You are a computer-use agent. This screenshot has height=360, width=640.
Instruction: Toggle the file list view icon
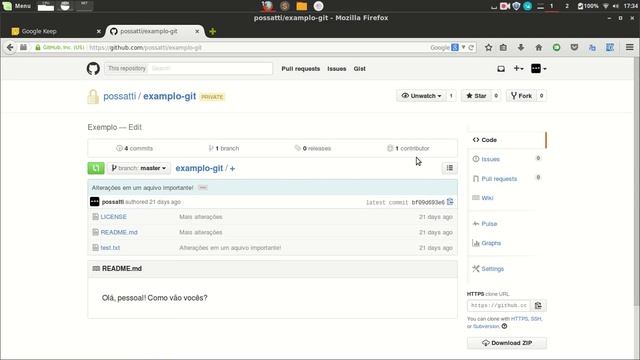click(x=449, y=168)
